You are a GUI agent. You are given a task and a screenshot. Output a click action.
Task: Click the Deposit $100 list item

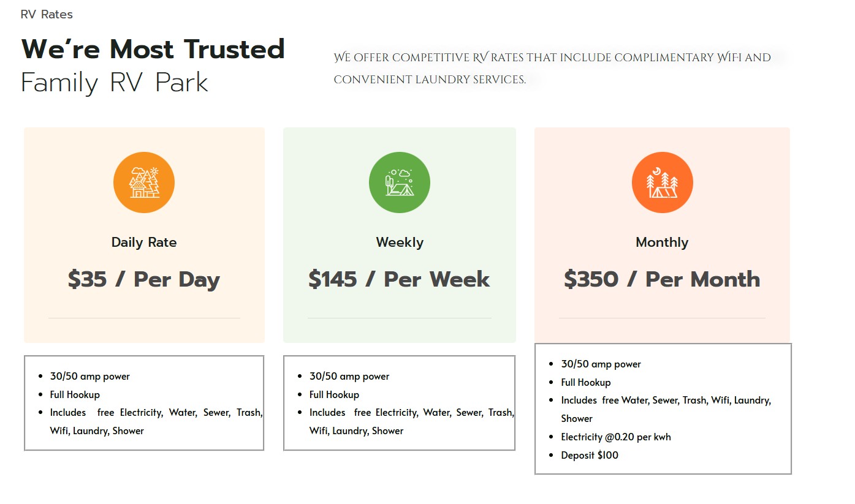[590, 455]
